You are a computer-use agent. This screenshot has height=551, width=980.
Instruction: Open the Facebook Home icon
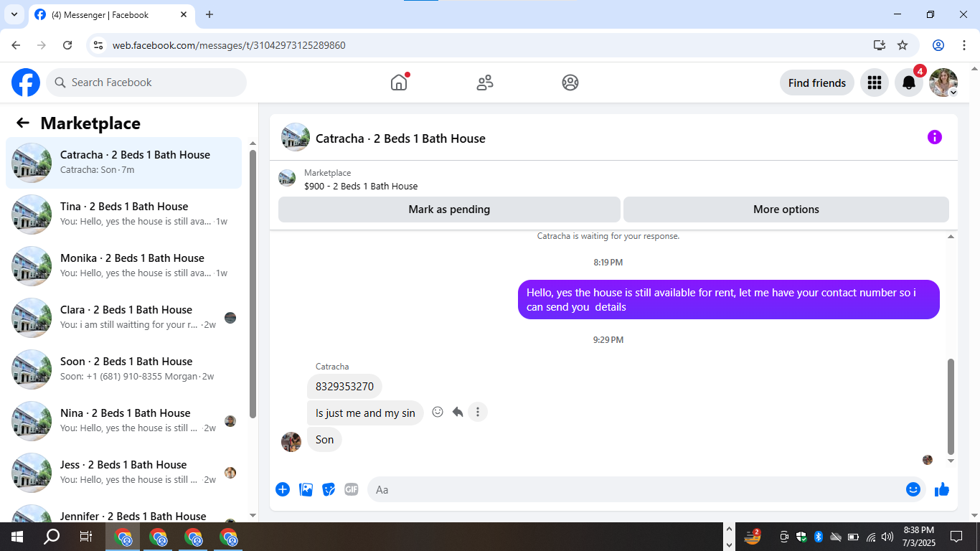399,83
